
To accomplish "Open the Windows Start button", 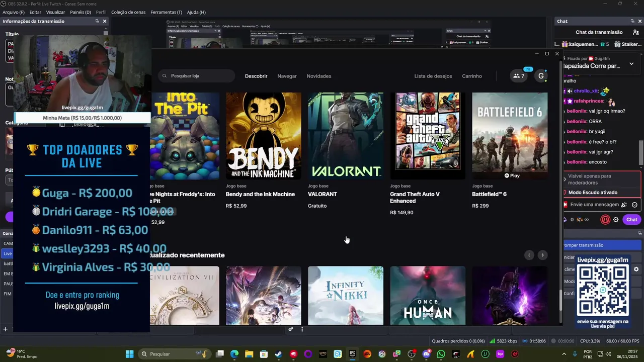I will click(129, 354).
